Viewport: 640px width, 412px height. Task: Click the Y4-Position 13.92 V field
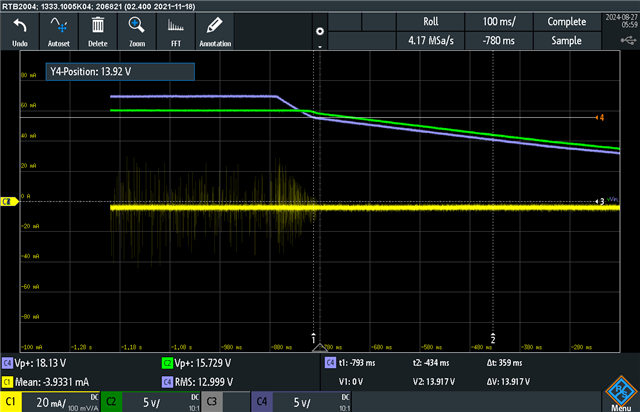click(x=120, y=72)
